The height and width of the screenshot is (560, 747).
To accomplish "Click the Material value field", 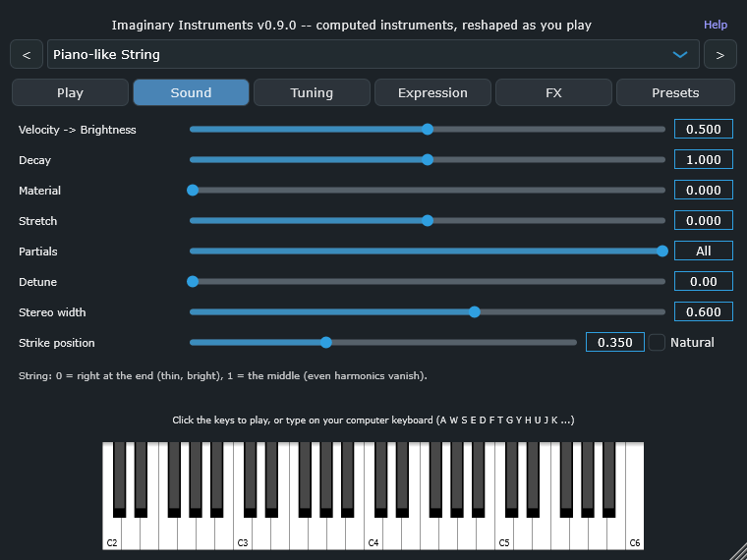I will point(703,190).
